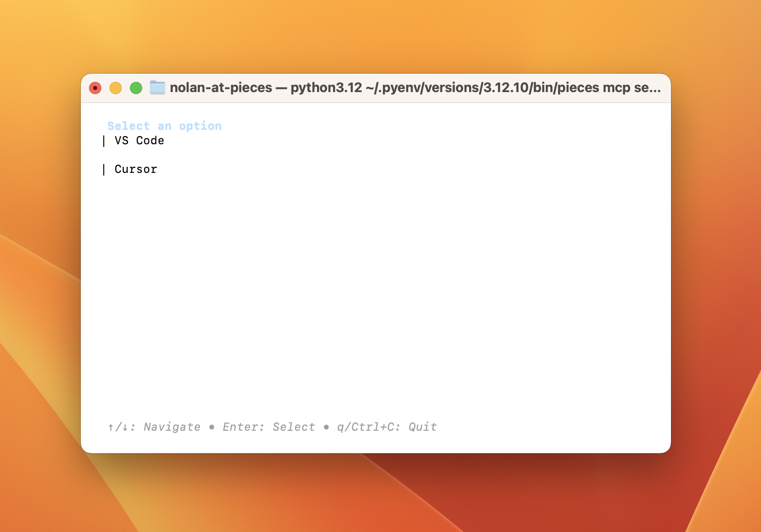Minimize the terminal using yellow button
761x532 pixels.
coord(116,88)
